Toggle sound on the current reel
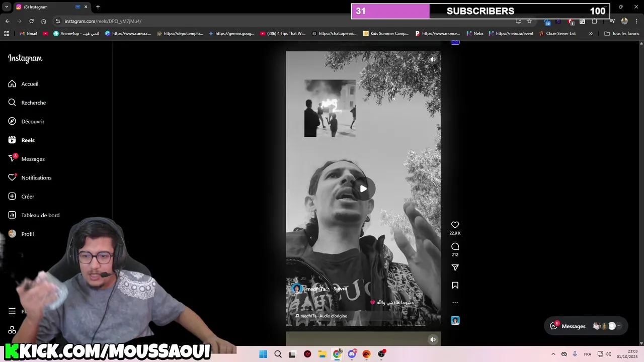644x362 pixels. pyautogui.click(x=433, y=59)
